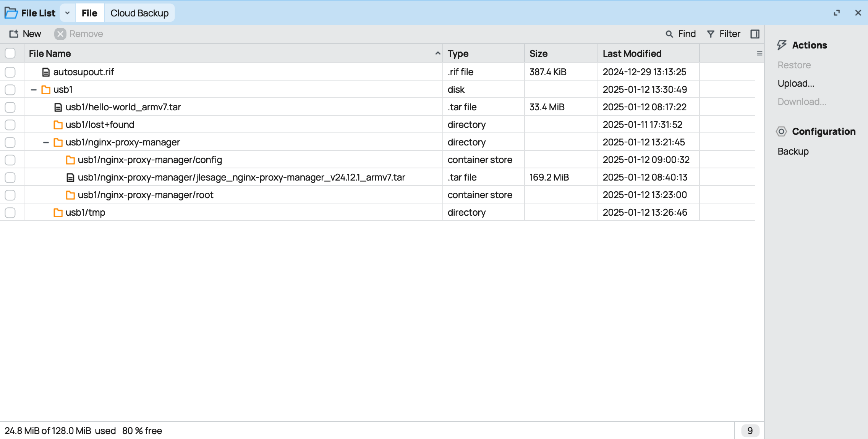
Task: Select the File tab
Action: [x=89, y=13]
